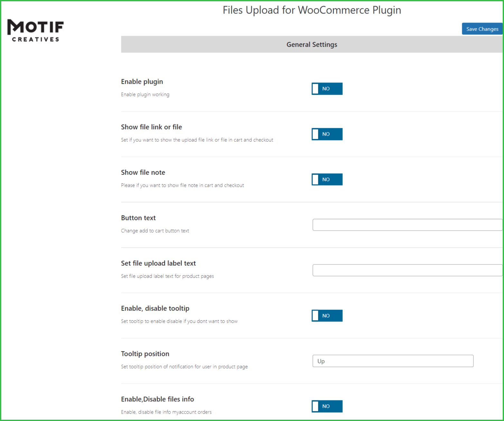This screenshot has width=504, height=421.
Task: Click the 'Show file link or file' label
Action: click(151, 127)
